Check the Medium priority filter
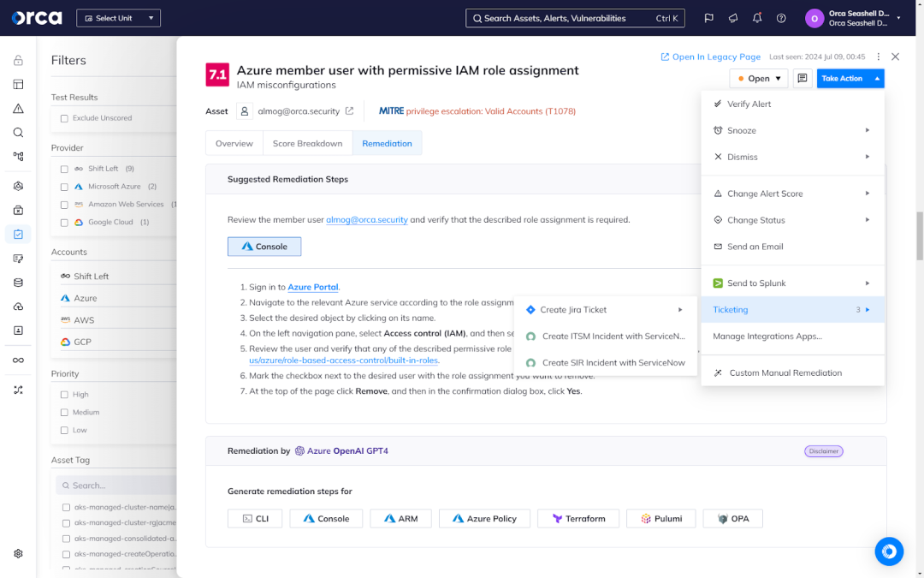Image resolution: width=924 pixels, height=578 pixels. point(64,413)
